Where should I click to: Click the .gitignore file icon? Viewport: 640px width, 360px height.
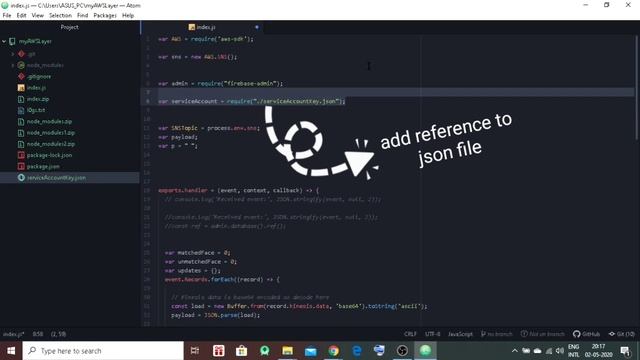(21, 76)
